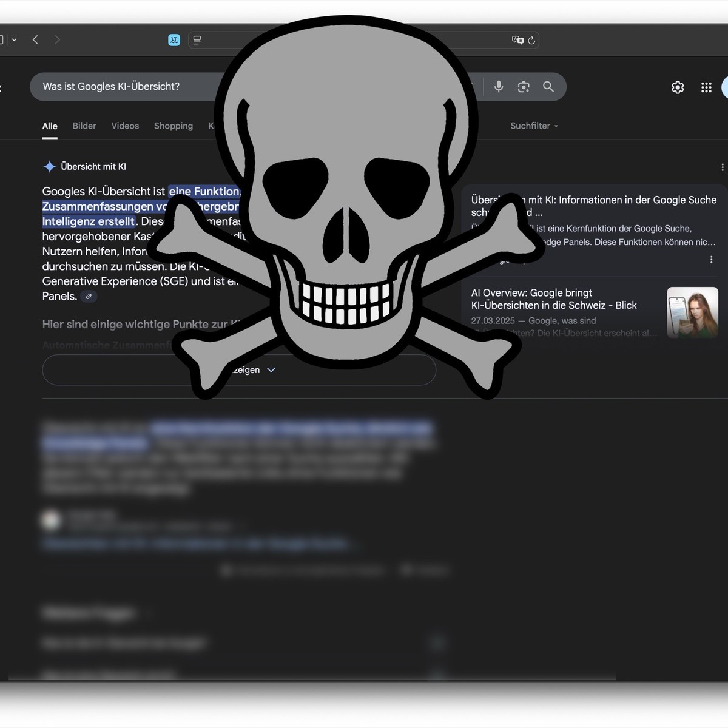This screenshot has height=728, width=728.
Task: Switch to the Videos tab
Action: [x=125, y=126]
